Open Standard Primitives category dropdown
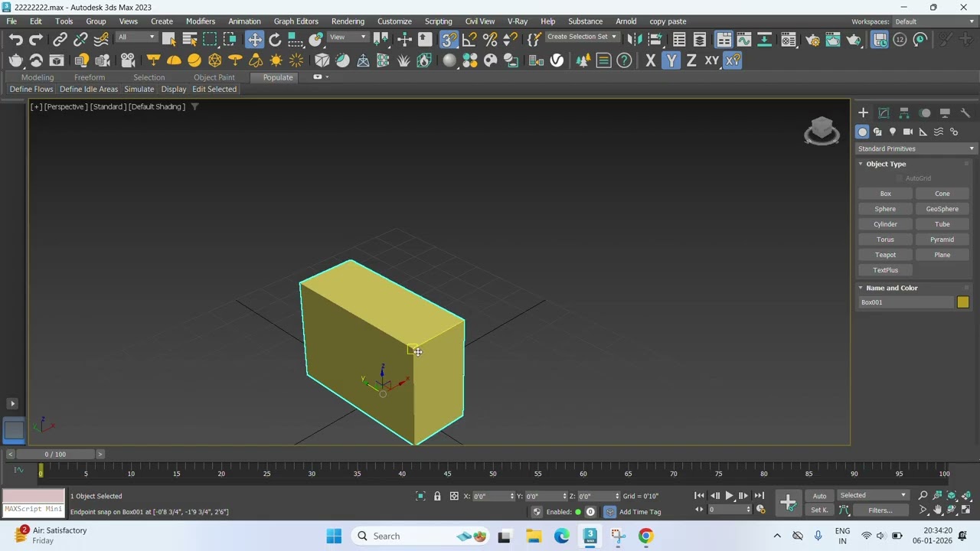The image size is (980, 551). pos(916,148)
